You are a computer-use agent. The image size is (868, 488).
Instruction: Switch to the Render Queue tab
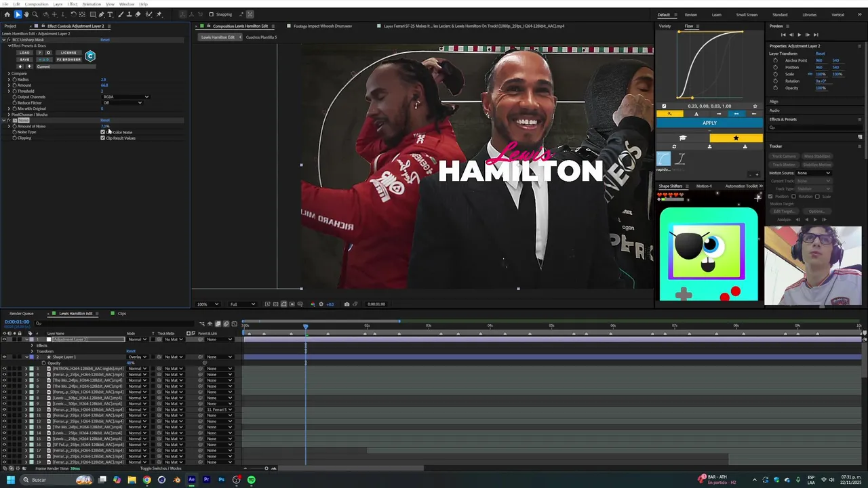pos(21,314)
